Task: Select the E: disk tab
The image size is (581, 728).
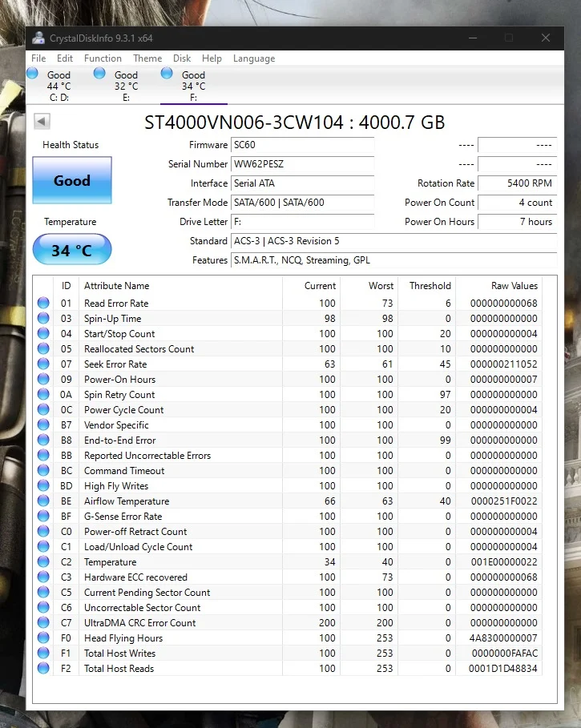Action: pyautogui.click(x=127, y=86)
